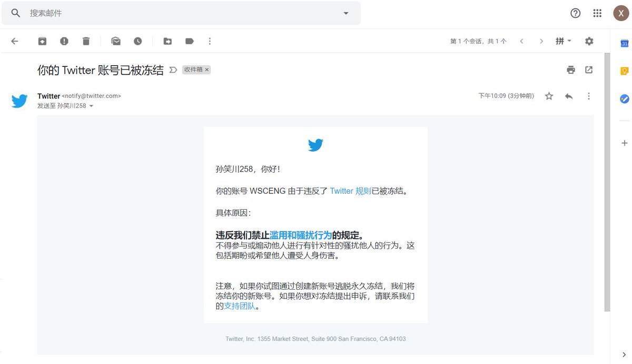The height and width of the screenshot is (364, 632).
Task: Open the Twitter 规则 link
Action: point(351,191)
